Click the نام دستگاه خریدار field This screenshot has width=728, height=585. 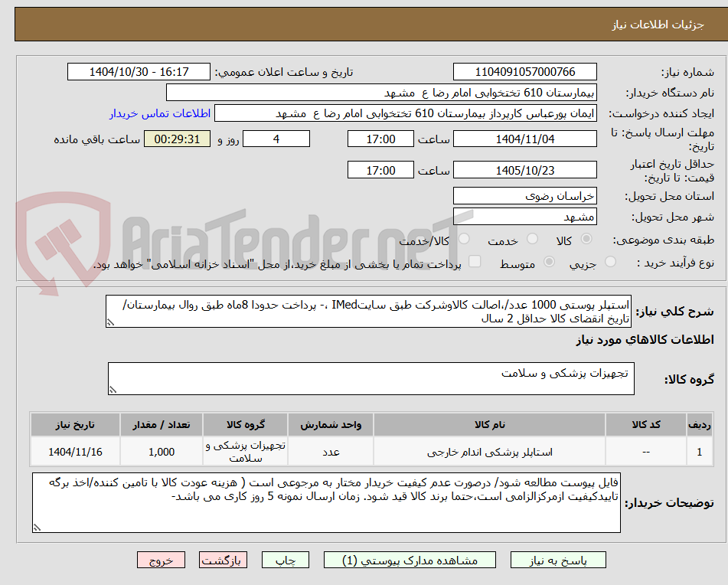pyautogui.click(x=381, y=93)
